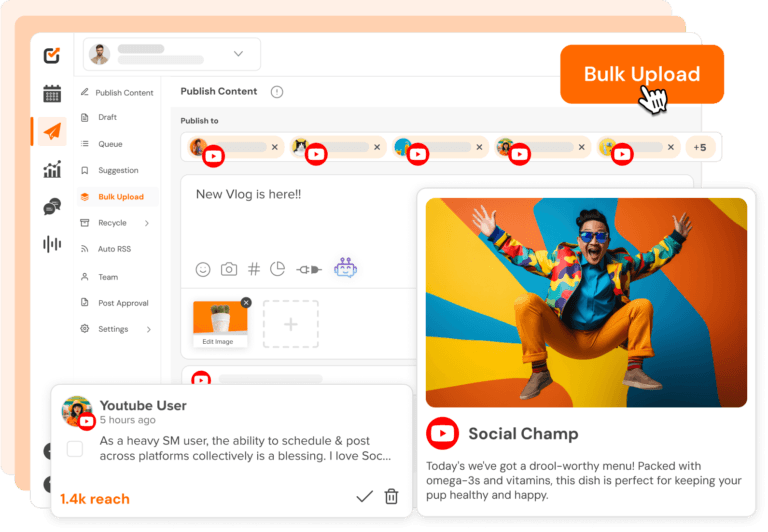768x532 pixels.
Task: Select the analytics bar chart sidebar icon
Action: (x=52, y=169)
